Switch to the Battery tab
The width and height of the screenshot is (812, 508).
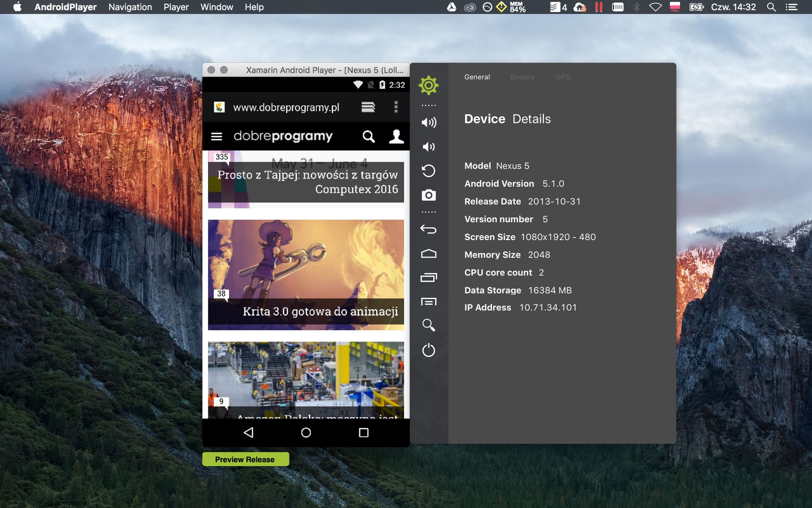[522, 77]
